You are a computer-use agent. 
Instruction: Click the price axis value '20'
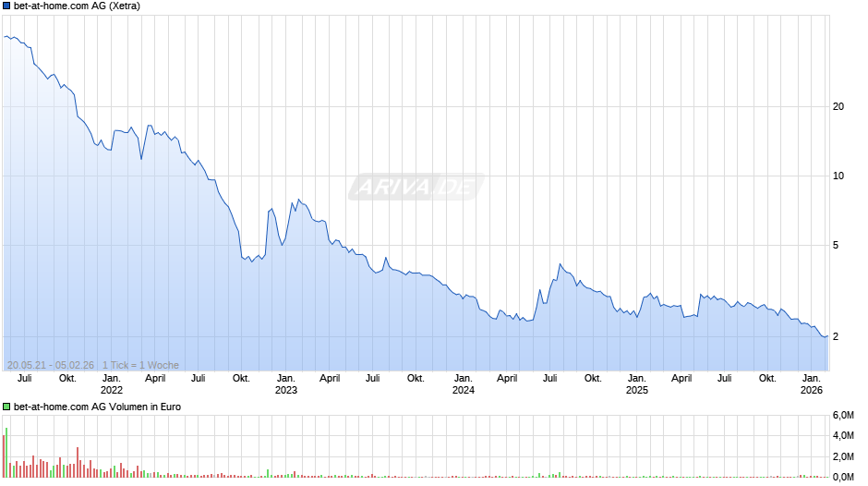click(x=838, y=106)
